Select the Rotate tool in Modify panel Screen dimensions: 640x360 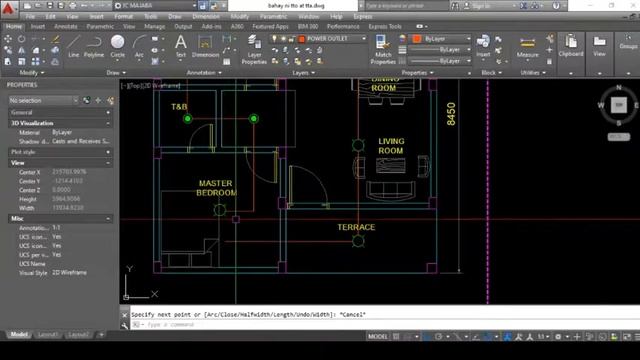(x=21, y=39)
